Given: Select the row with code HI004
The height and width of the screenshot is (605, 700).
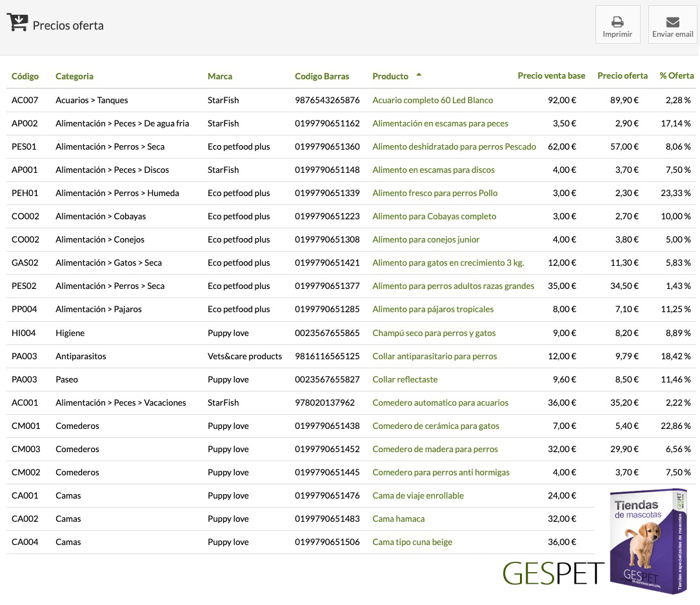Looking at the screenshot, I should click(x=24, y=333).
